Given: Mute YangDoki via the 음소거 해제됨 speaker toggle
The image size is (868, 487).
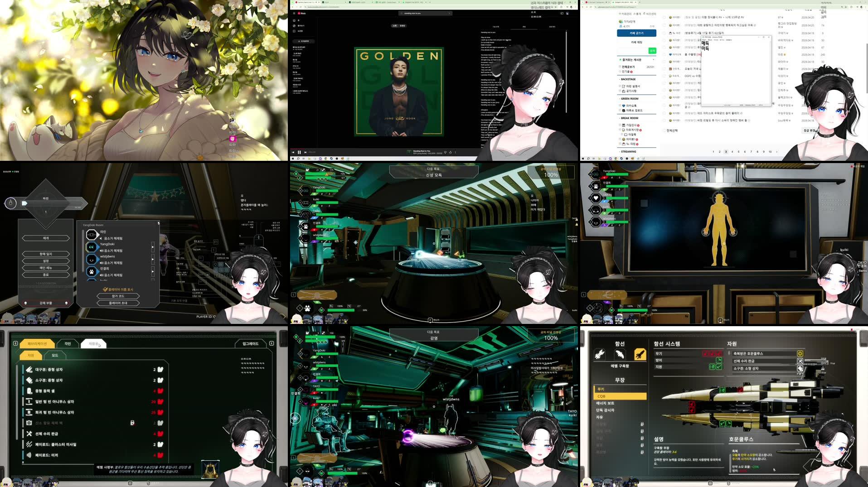Looking at the screenshot, I should click(102, 250).
